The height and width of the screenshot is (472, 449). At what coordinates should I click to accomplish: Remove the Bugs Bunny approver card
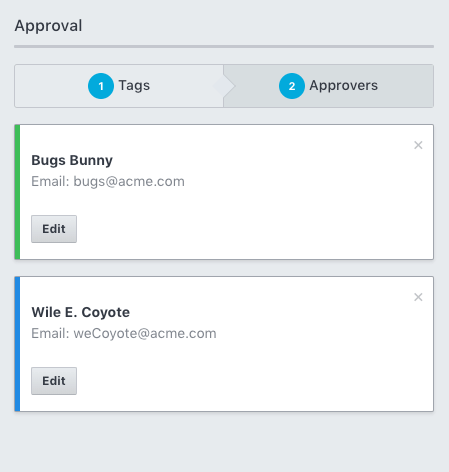pyautogui.click(x=418, y=145)
